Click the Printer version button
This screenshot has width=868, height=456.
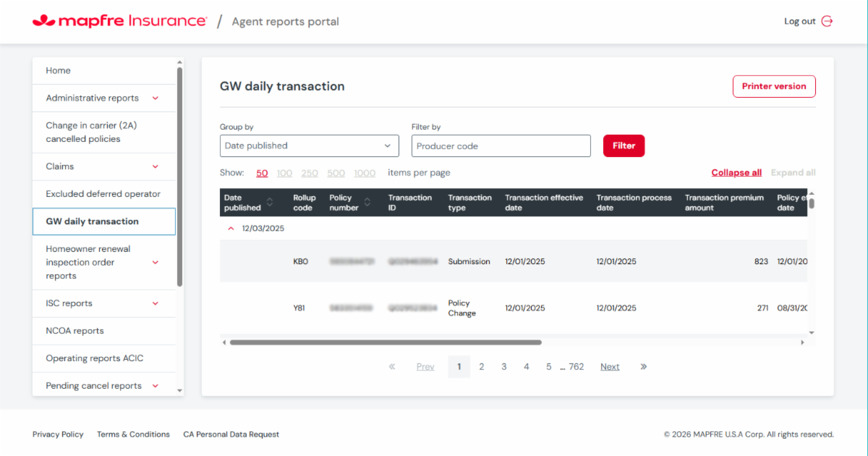774,86
